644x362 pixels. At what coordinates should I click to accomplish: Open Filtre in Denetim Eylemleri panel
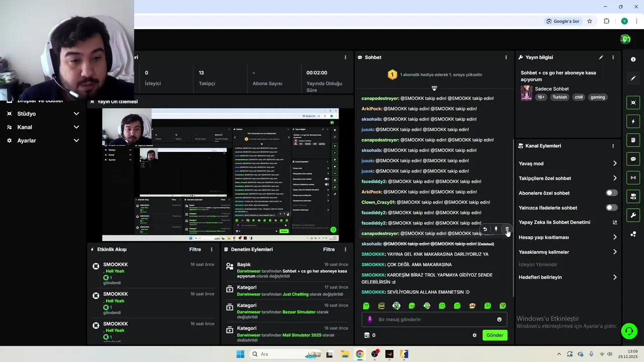329,249
